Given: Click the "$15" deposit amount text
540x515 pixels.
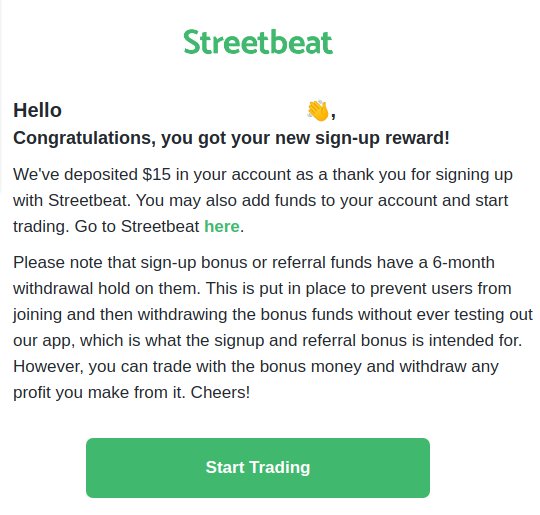Looking at the screenshot, I should pyautogui.click(x=157, y=174).
